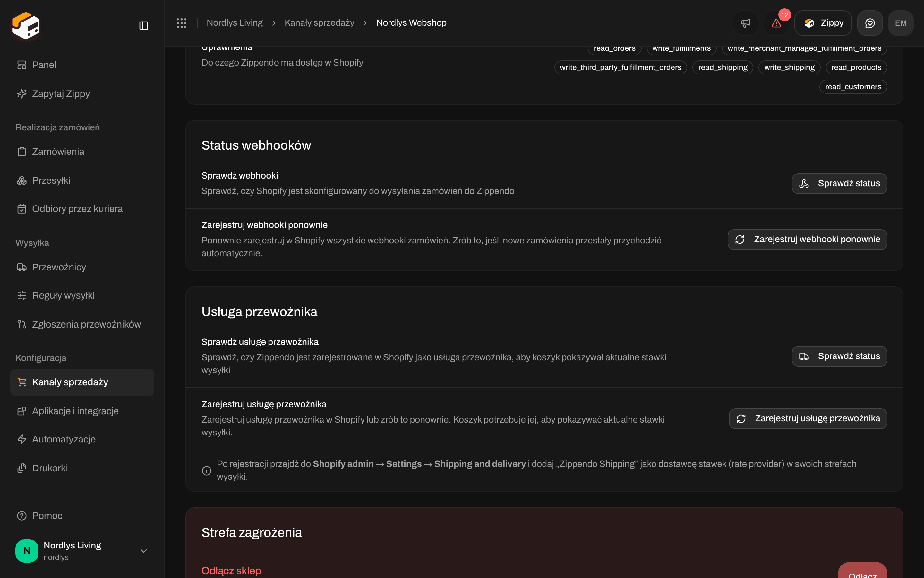Open the EM user avatar menu

click(901, 23)
